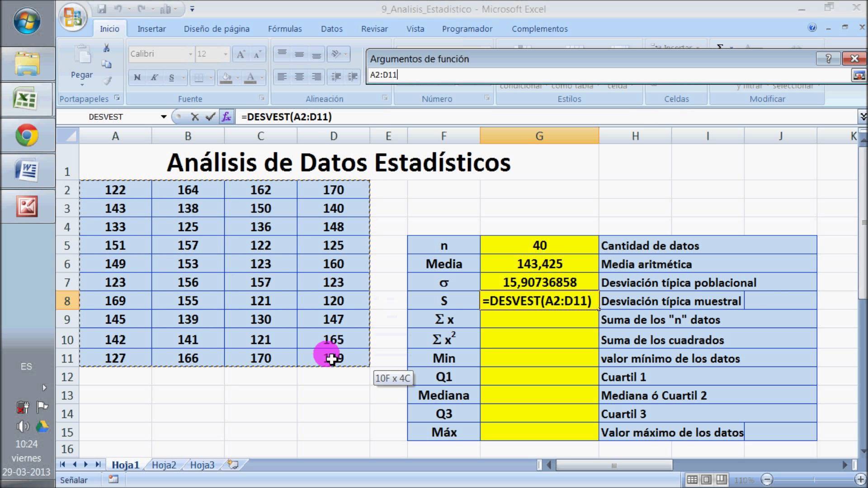Open the Fórmulas ribbon tab
Viewport: 868px width, 488px height.
coord(284,29)
